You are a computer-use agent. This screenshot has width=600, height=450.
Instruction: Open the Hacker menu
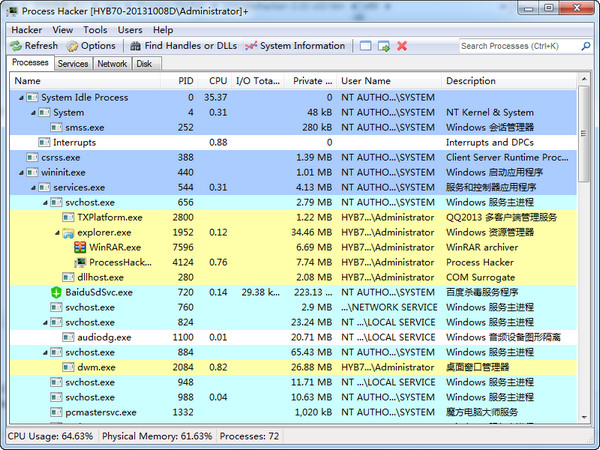point(26,30)
